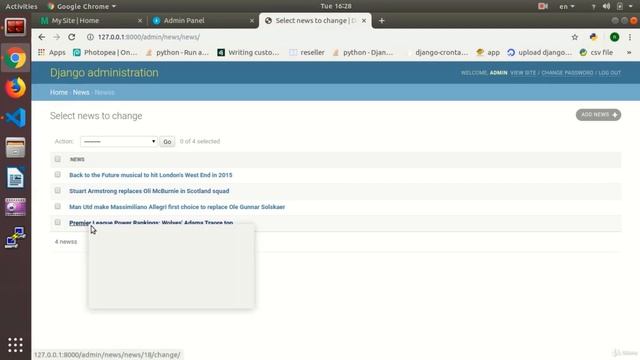
Task: Click VIEW SITE link in header
Action: click(x=523, y=73)
